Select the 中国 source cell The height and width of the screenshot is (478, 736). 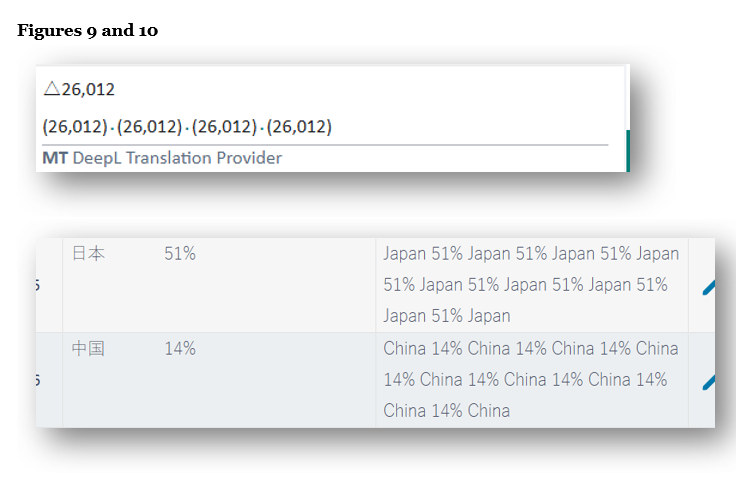pos(88,349)
